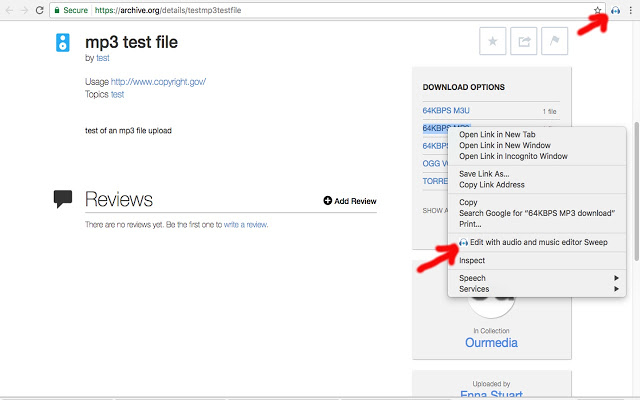Screen dimensions: 640x400
Task: Click the archive.org address bar URL
Action: 168,10
